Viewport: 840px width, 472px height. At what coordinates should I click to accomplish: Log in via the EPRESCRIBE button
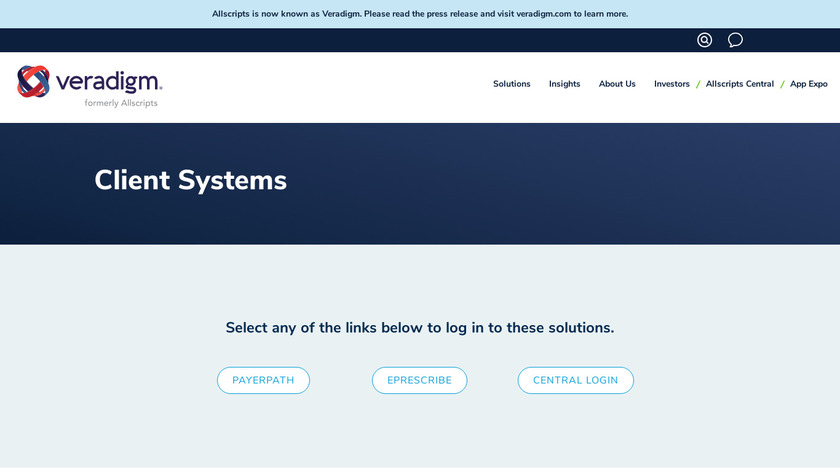pyautogui.click(x=419, y=380)
